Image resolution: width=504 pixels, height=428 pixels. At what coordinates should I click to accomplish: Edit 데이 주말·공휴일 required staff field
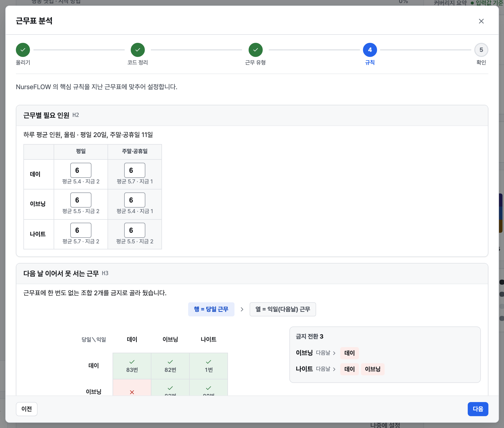(135, 170)
